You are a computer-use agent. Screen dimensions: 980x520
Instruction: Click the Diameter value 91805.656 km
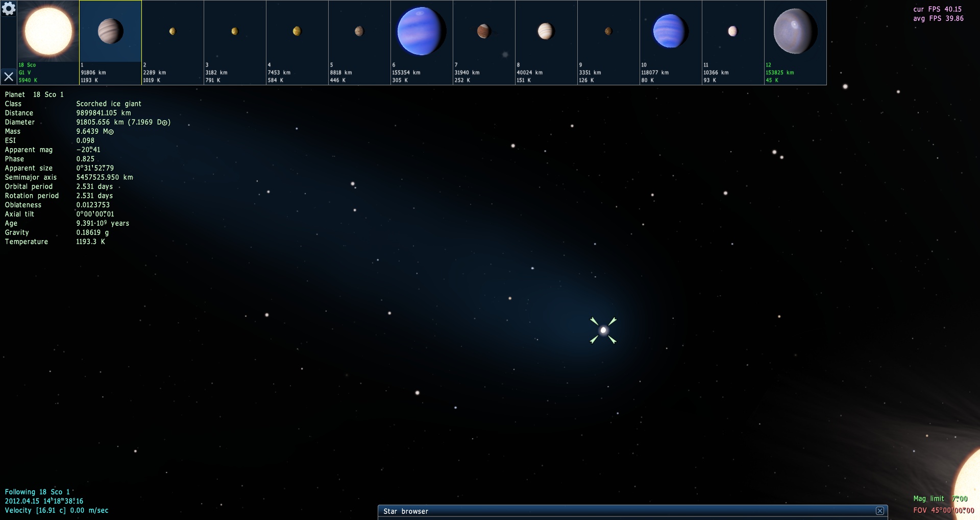pos(123,122)
